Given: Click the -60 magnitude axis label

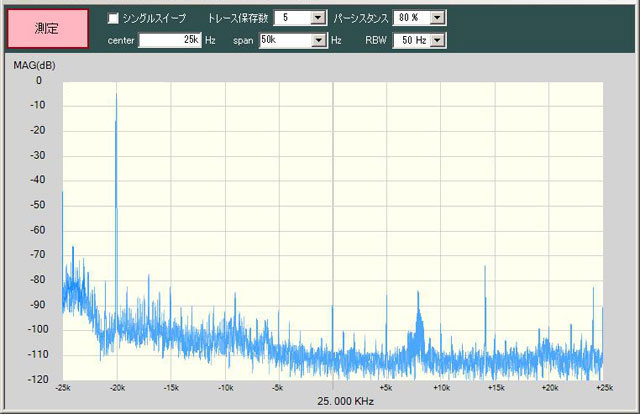Looking at the screenshot, I should (38, 230).
